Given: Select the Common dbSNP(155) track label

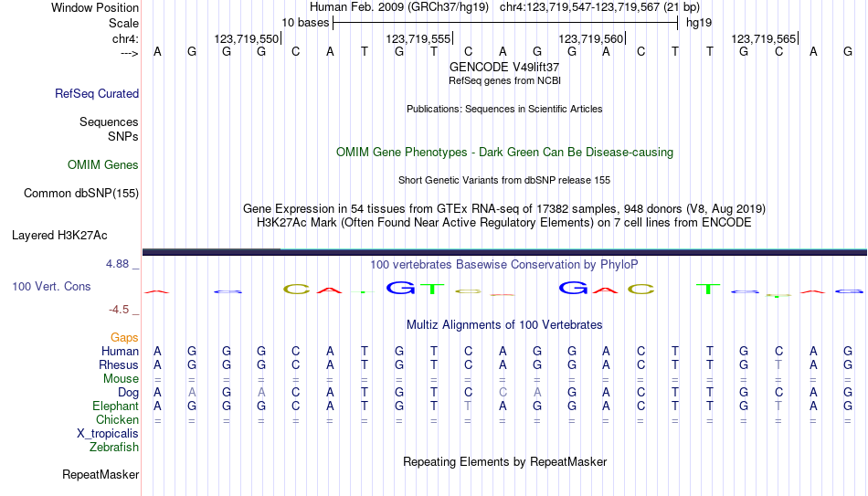Looking at the screenshot, I should (x=81, y=194).
